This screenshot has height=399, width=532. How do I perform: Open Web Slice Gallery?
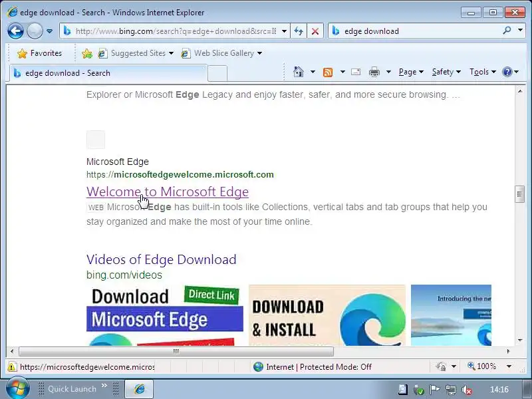221,53
